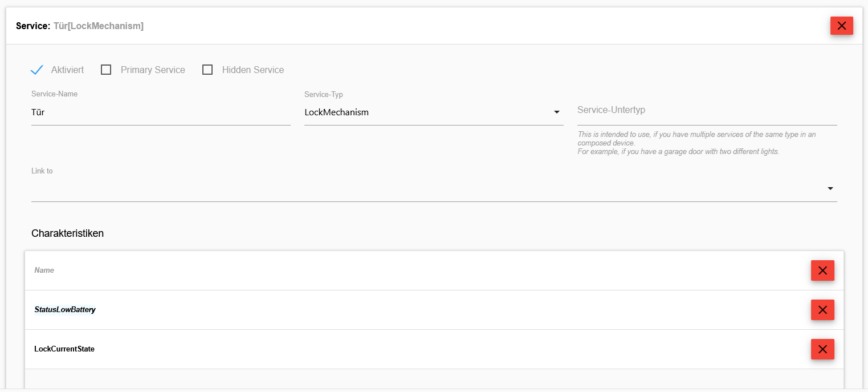Click the Link to dropdown arrow
This screenshot has width=868, height=392.
click(x=830, y=188)
